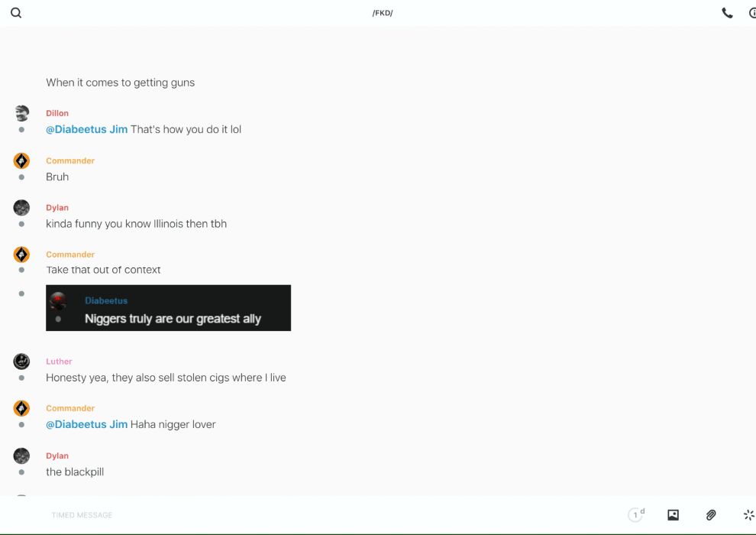Viewport: 756px width, 535px height.
Task: Open conversation info icon at top right
Action: pos(752,13)
